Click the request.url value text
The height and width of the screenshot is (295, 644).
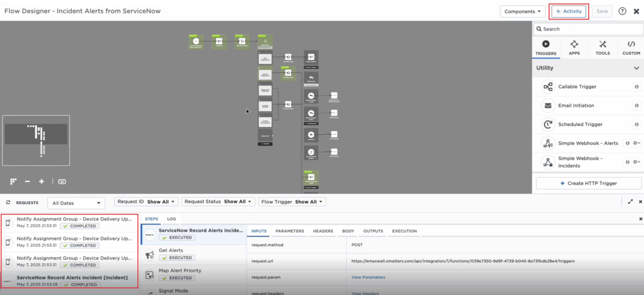pyautogui.click(x=463, y=261)
